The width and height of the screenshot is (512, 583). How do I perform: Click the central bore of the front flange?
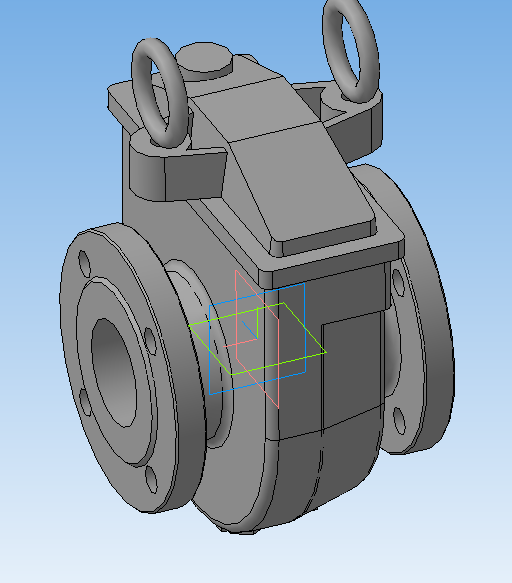coord(114,372)
